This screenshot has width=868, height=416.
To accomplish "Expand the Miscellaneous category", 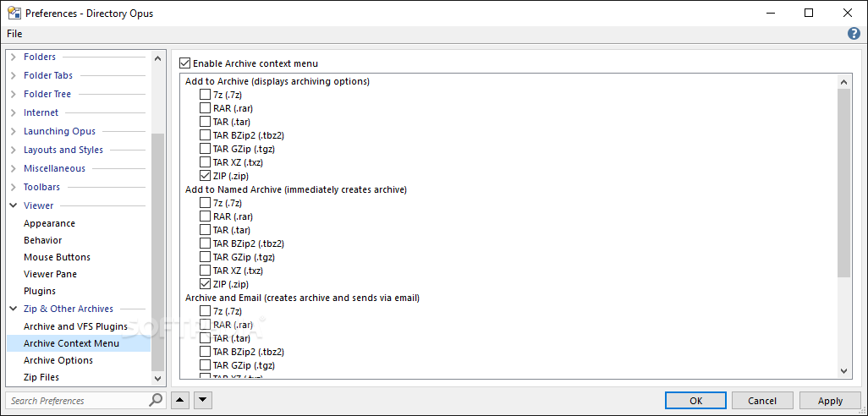I will (x=14, y=168).
